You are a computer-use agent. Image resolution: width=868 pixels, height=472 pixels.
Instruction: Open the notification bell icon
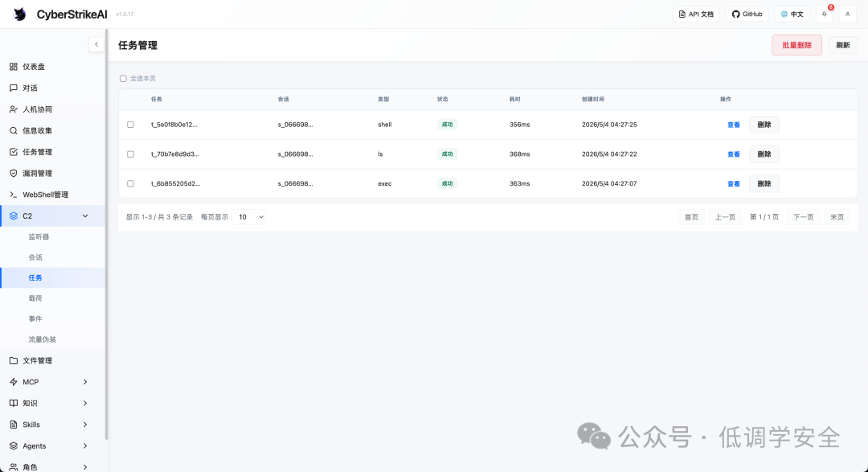(825, 14)
